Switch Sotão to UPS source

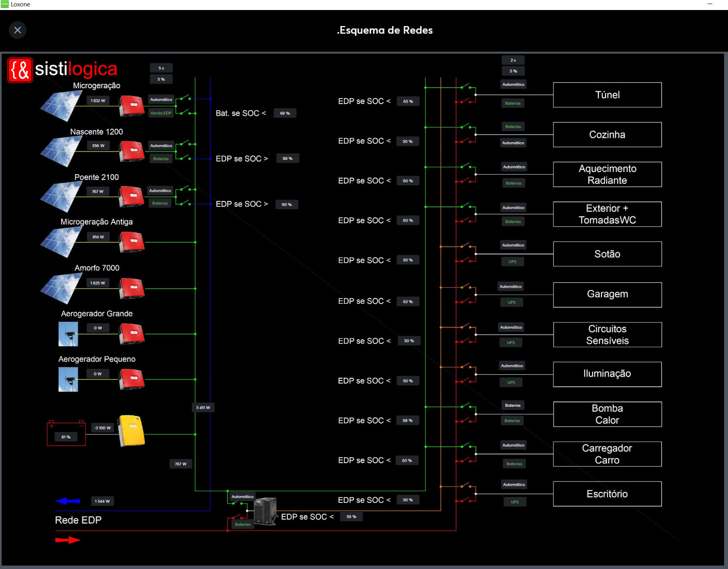tap(512, 262)
